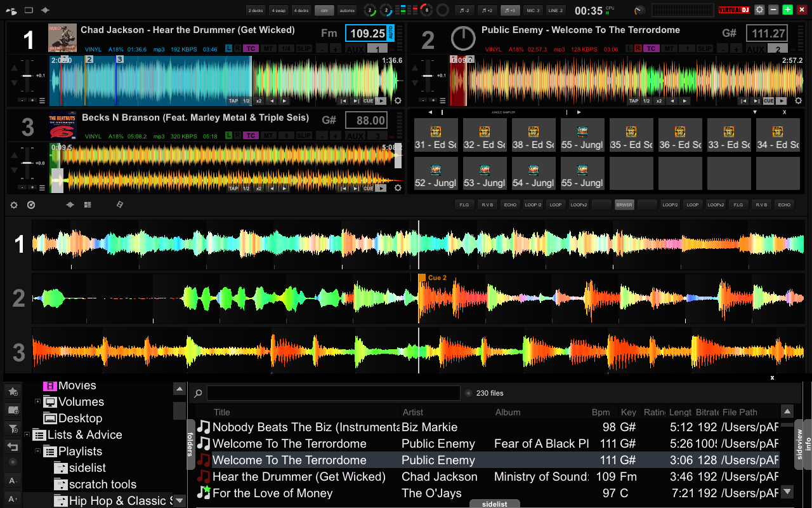The height and width of the screenshot is (508, 812).
Task: Click the search magnifier icon
Action: coord(198,394)
